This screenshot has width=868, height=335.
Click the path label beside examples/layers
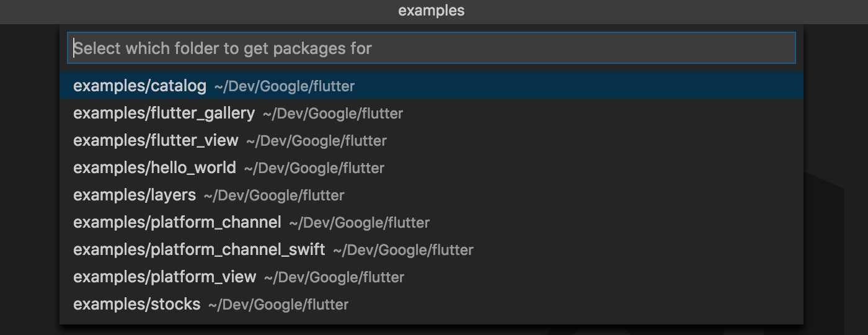pyautogui.click(x=274, y=196)
